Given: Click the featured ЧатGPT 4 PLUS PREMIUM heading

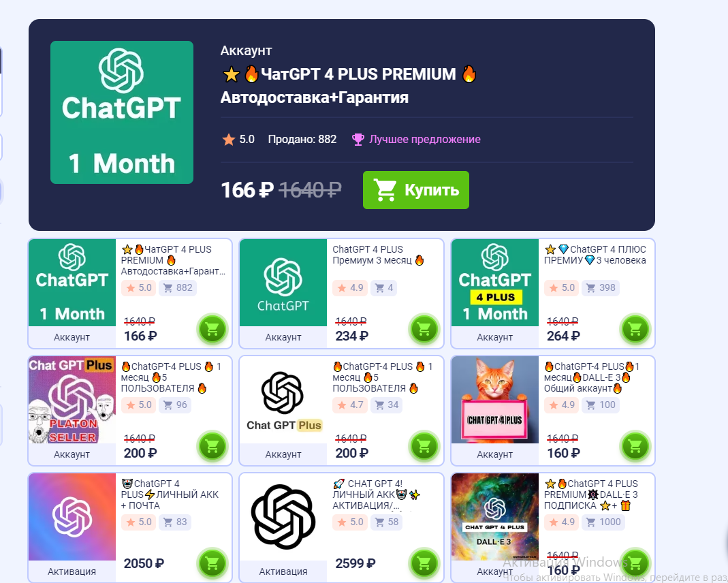Looking at the screenshot, I should pyautogui.click(x=349, y=85).
